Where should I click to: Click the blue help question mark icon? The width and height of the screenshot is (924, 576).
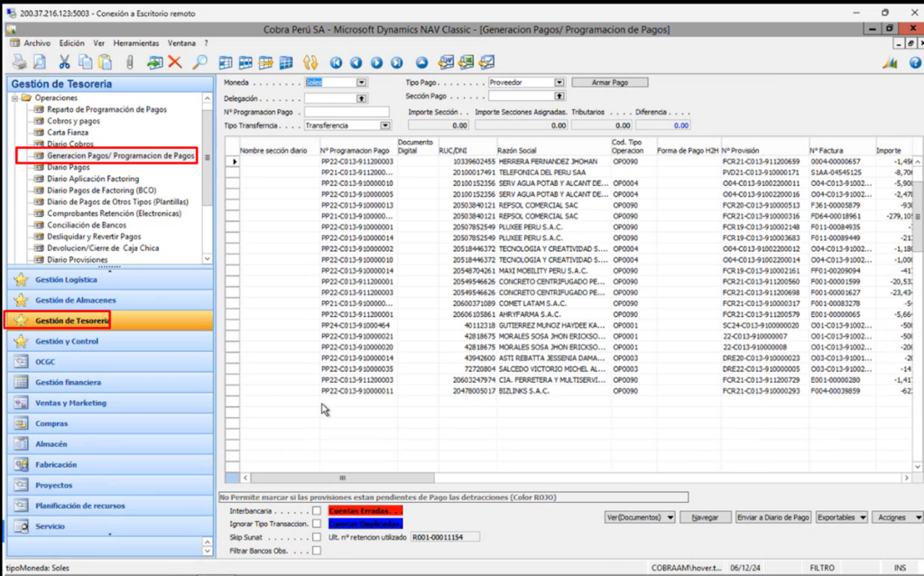click(x=915, y=62)
